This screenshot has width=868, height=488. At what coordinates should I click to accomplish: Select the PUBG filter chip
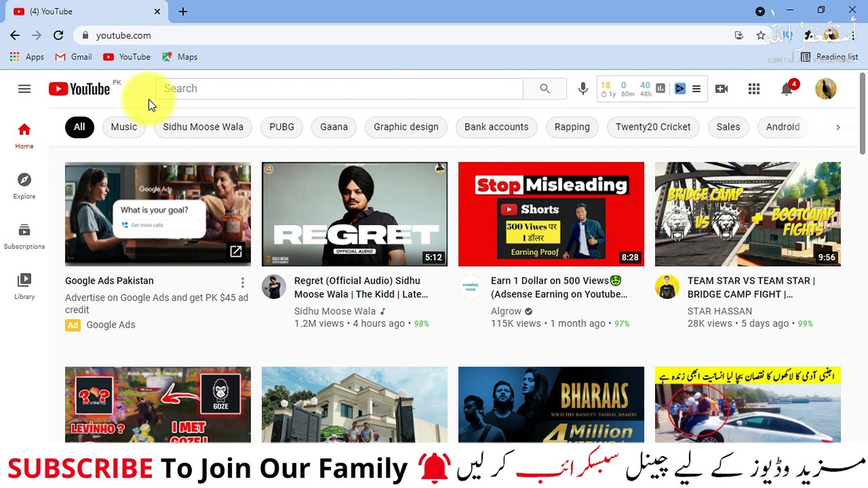point(281,127)
